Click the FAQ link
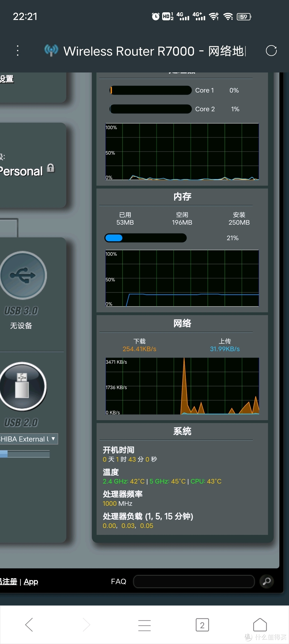 (119, 581)
